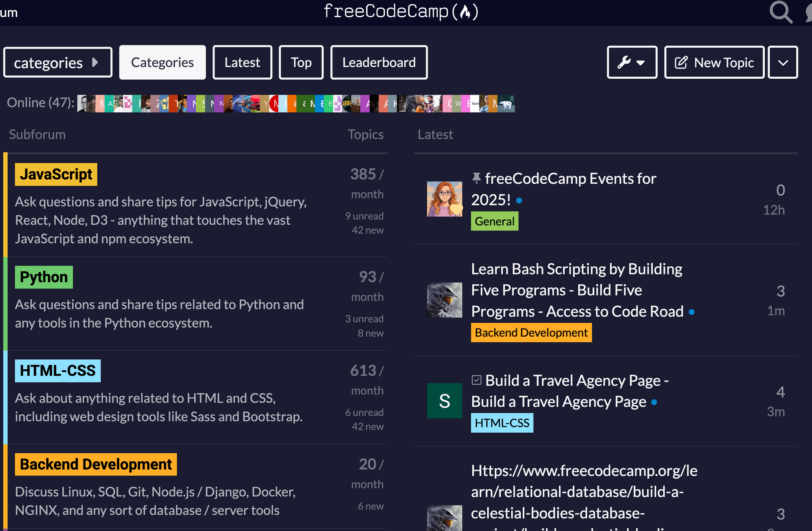Click '3 unread' in Python row
This screenshot has height=531, width=812.
pos(364,319)
